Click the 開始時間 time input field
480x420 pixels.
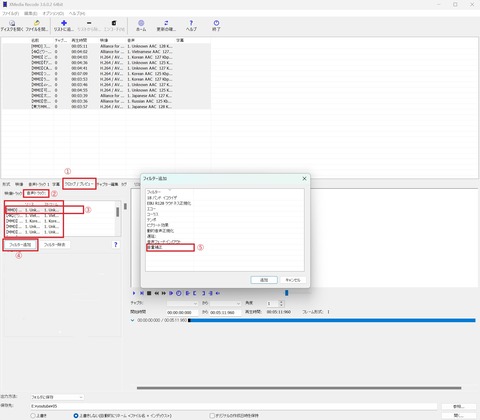pos(182,312)
